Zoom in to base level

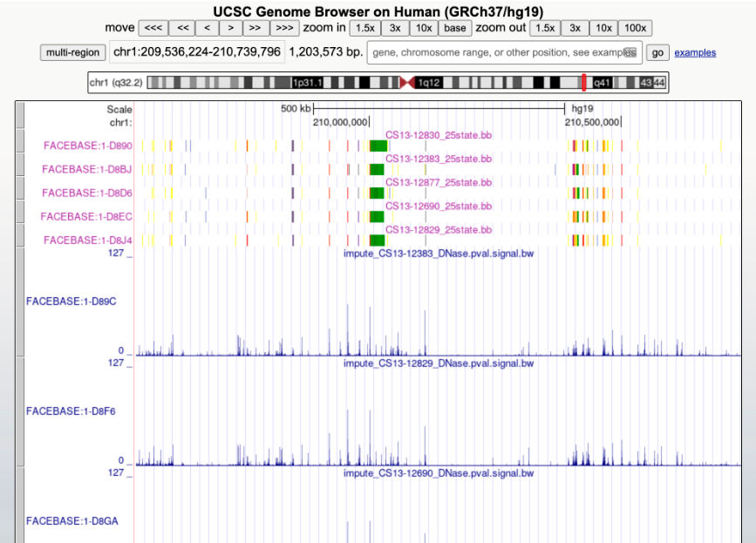coord(454,28)
